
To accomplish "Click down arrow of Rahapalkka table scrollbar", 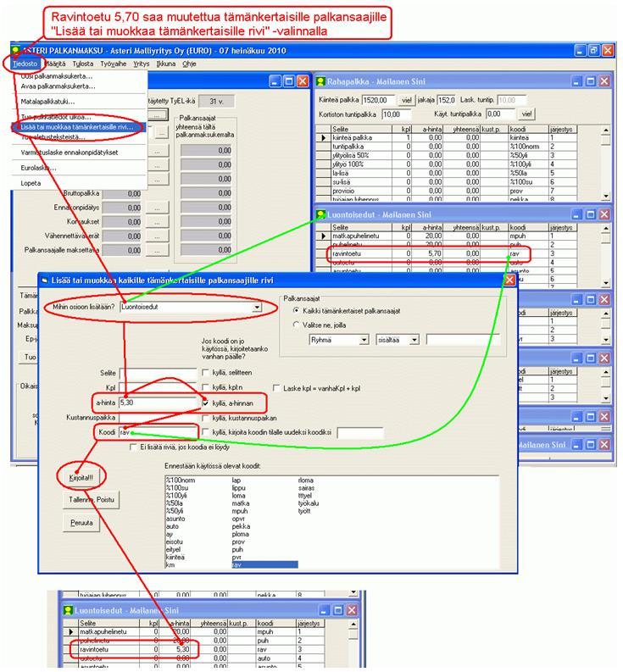I will coord(605,196).
